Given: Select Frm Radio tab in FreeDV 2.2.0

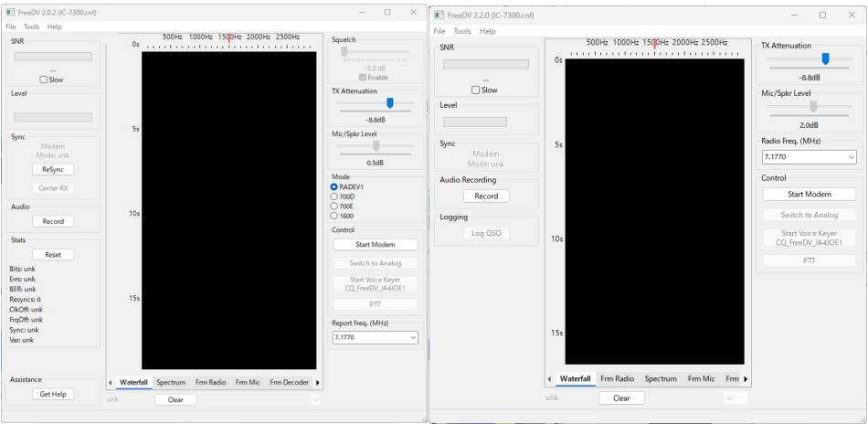Looking at the screenshot, I should (618, 379).
